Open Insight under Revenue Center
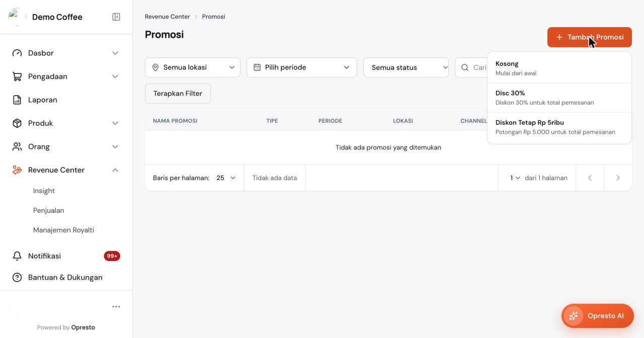The width and height of the screenshot is (644, 338). [44, 191]
